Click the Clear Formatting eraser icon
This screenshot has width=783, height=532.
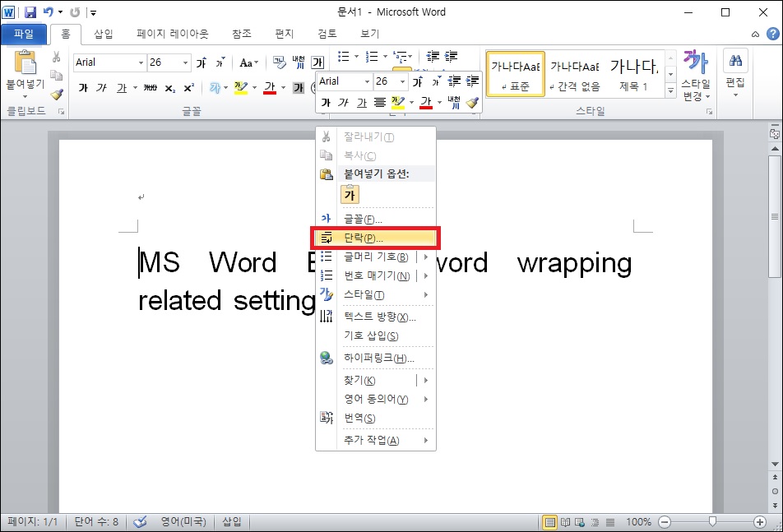pos(280,62)
